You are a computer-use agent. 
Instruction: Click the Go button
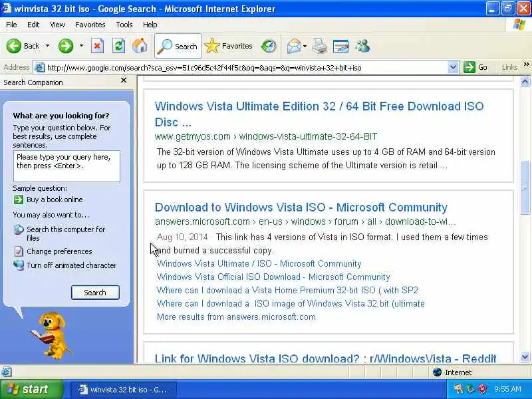point(475,68)
